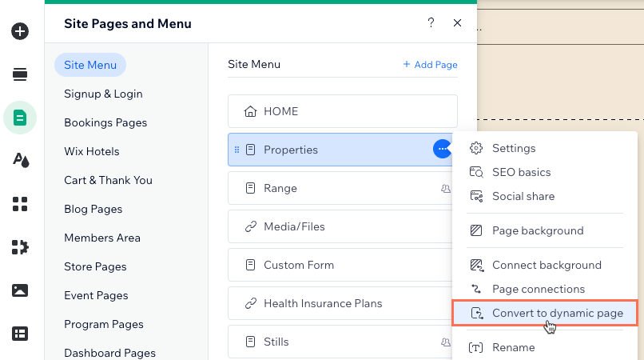
Task: Select the Custom Form page row
Action: [340, 265]
